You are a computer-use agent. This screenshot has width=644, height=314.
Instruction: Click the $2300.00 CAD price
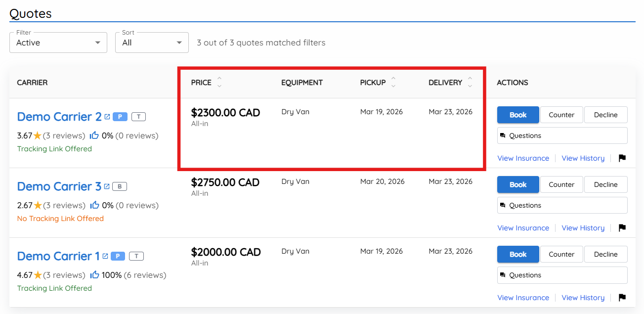pyautogui.click(x=225, y=113)
